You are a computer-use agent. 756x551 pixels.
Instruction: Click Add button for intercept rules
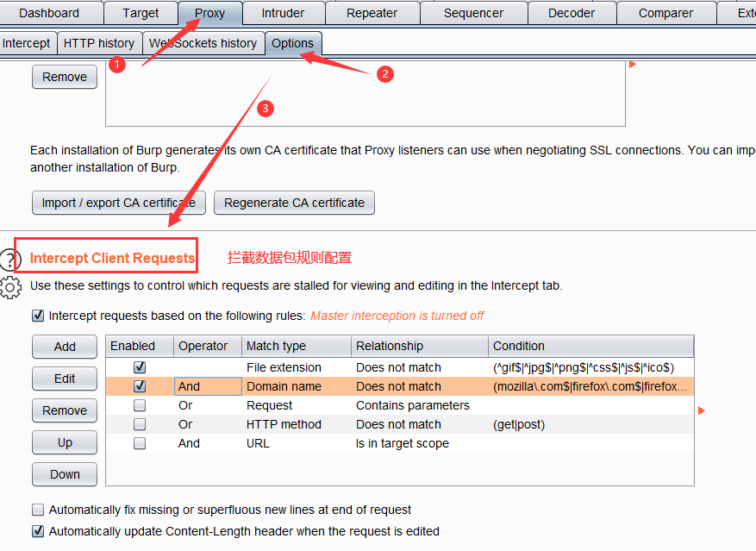[65, 347]
